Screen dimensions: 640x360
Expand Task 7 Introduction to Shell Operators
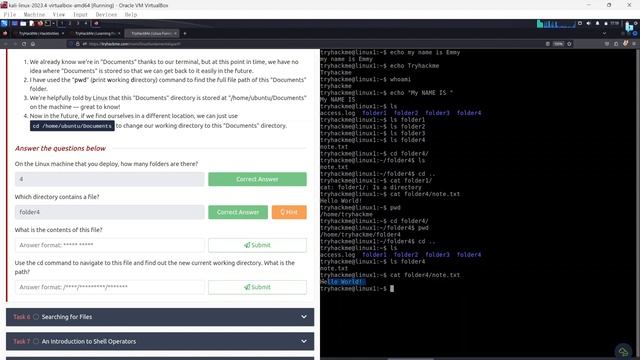pyautogui.click(x=160, y=341)
